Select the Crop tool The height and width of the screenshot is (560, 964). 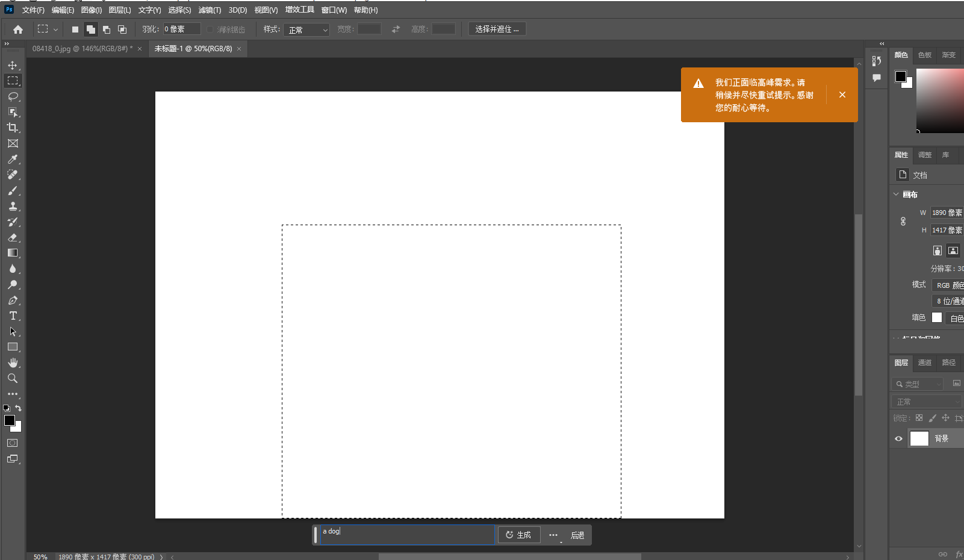(13, 128)
